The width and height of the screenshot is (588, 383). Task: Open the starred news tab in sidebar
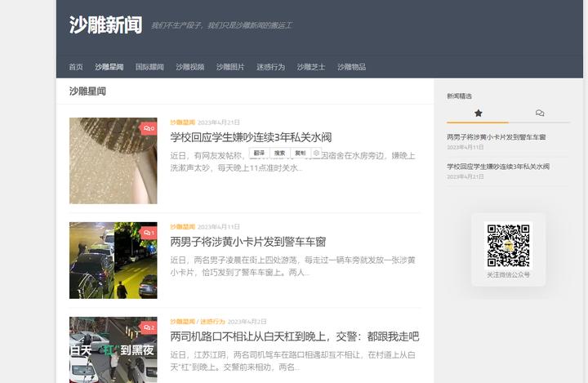[478, 113]
